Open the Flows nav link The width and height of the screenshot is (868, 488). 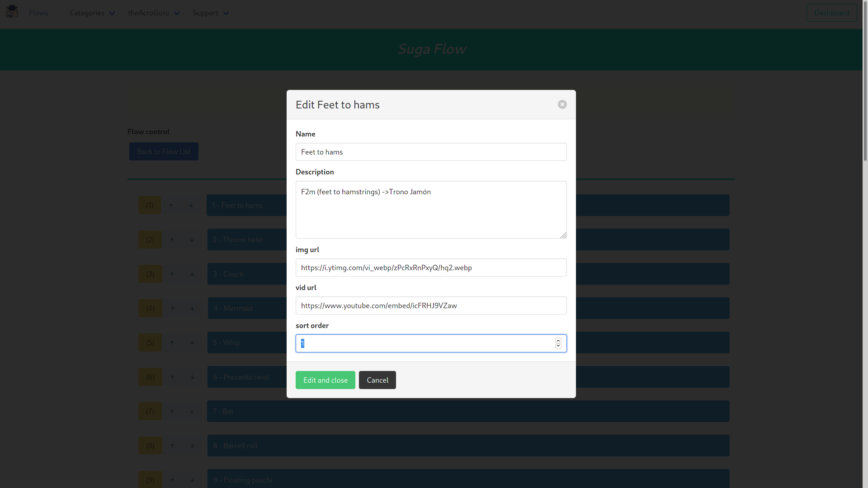click(38, 13)
